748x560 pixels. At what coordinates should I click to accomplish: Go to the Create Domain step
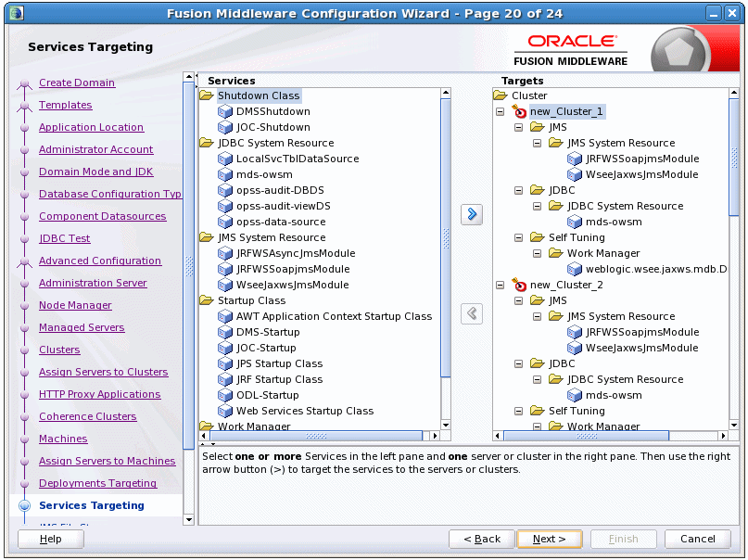point(77,83)
